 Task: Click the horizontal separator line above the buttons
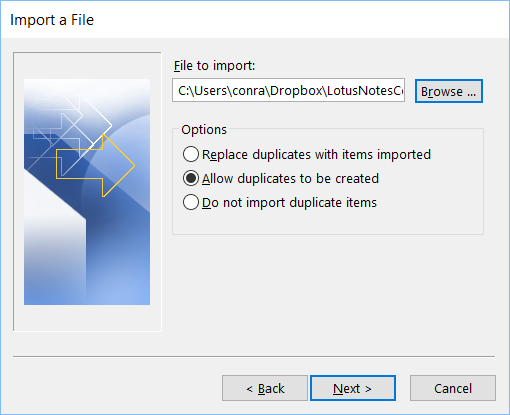[254, 356]
